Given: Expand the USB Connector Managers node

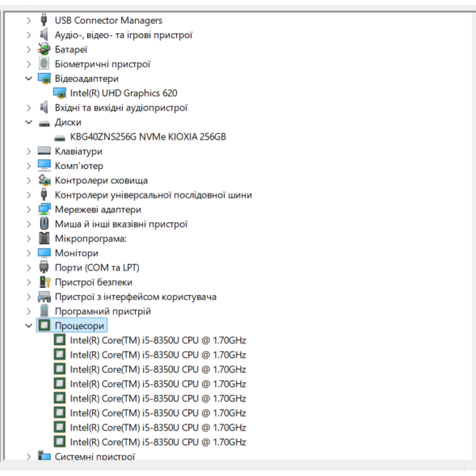Looking at the screenshot, I should (29, 21).
